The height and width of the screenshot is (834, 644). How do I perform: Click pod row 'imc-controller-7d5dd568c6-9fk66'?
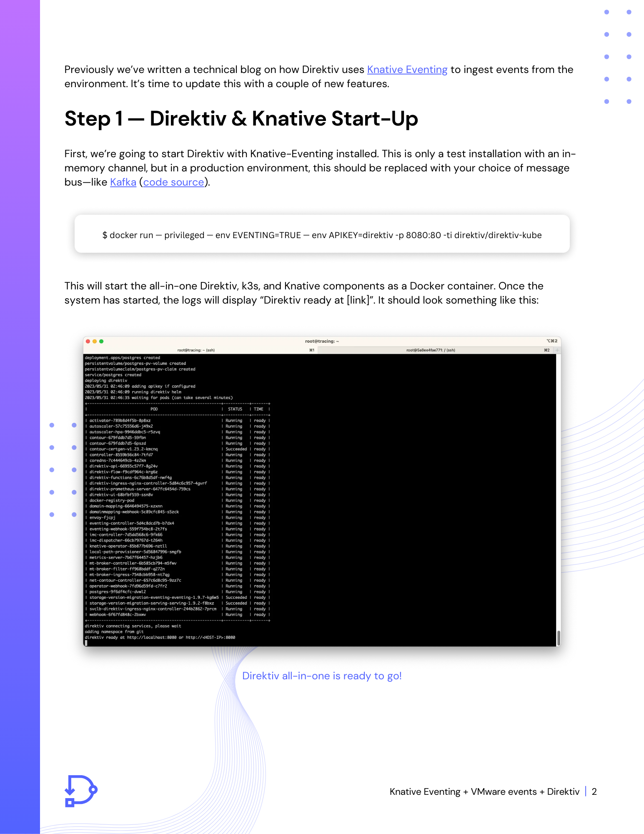(x=178, y=535)
